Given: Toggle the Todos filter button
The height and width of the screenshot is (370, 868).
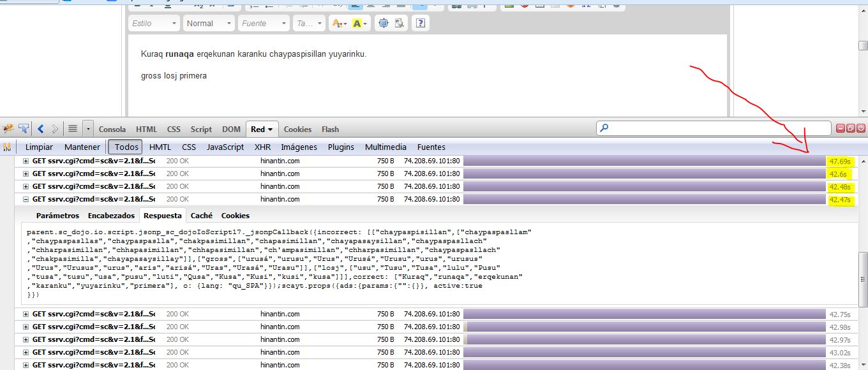Looking at the screenshot, I should click(126, 147).
